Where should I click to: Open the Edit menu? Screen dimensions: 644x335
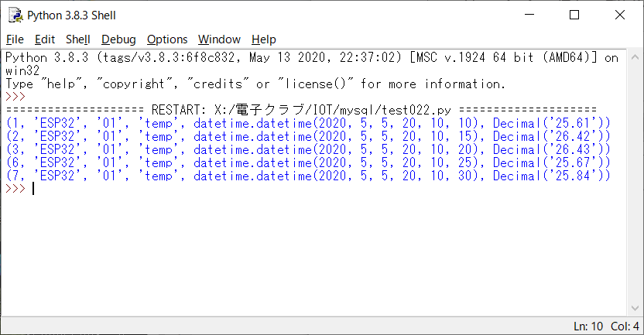click(45, 39)
